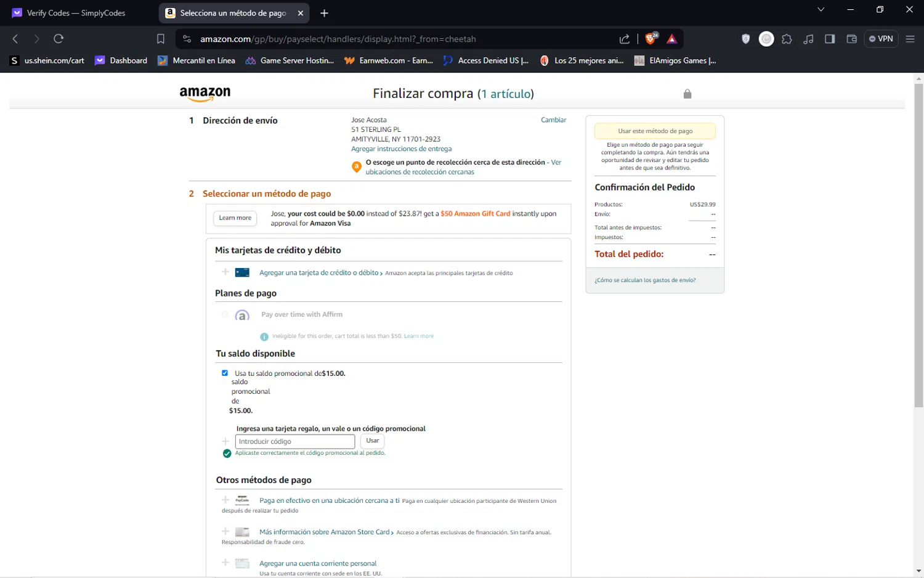Click Agregar una cuenta corriente personal link

click(x=318, y=564)
